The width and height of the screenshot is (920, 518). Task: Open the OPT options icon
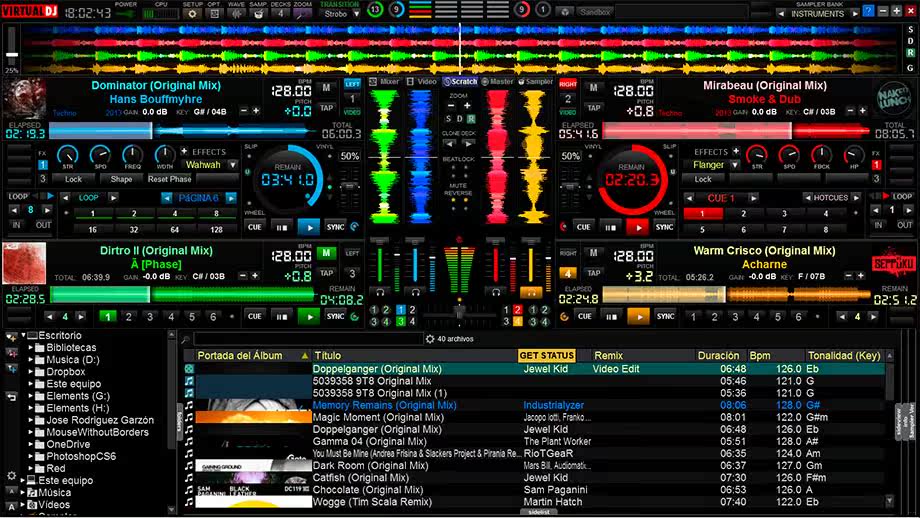[x=215, y=13]
